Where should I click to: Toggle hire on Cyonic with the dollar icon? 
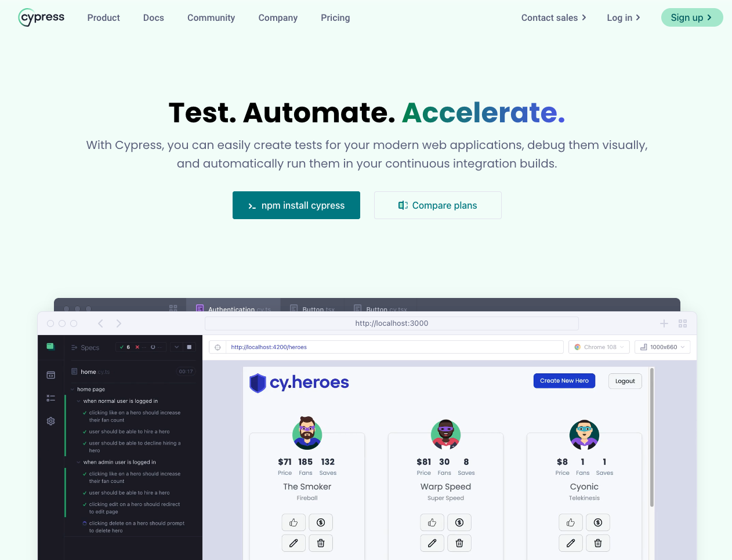598,522
